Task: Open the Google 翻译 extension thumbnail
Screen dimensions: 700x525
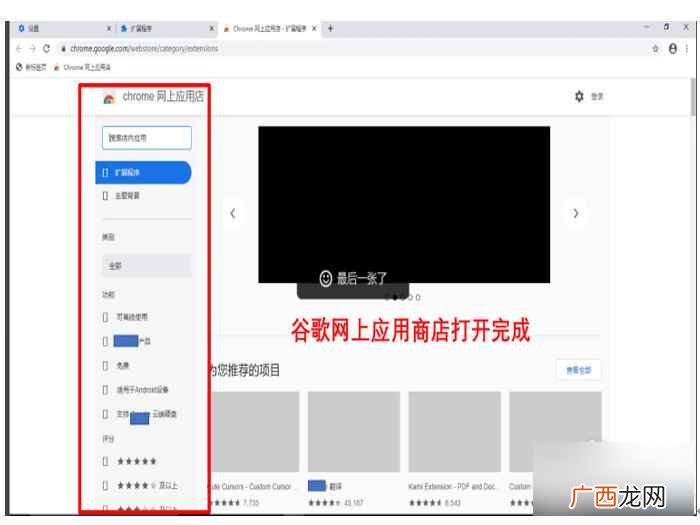Action: click(x=354, y=432)
